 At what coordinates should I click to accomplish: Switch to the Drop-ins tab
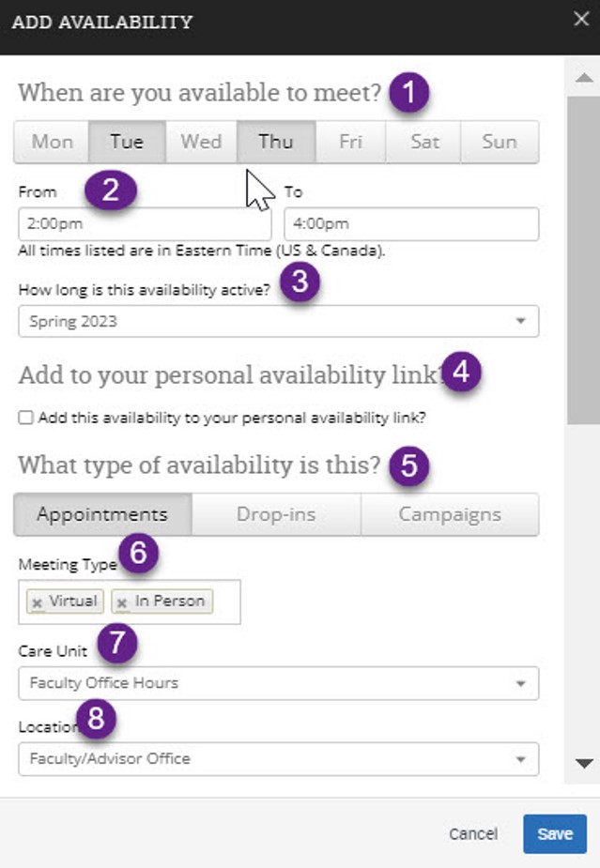[276, 514]
